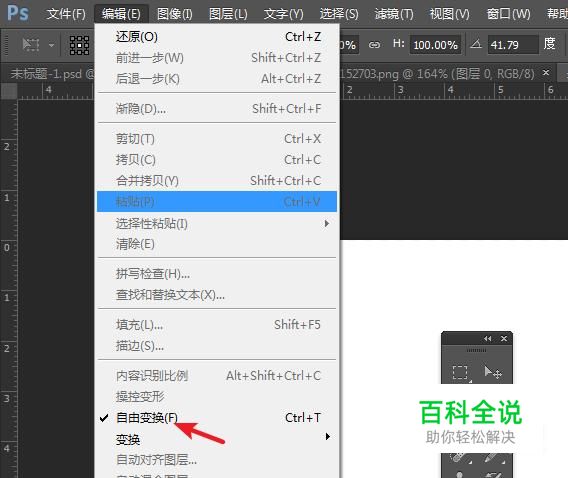Select the Move tool in floating panel
The image size is (568, 478).
point(493,372)
